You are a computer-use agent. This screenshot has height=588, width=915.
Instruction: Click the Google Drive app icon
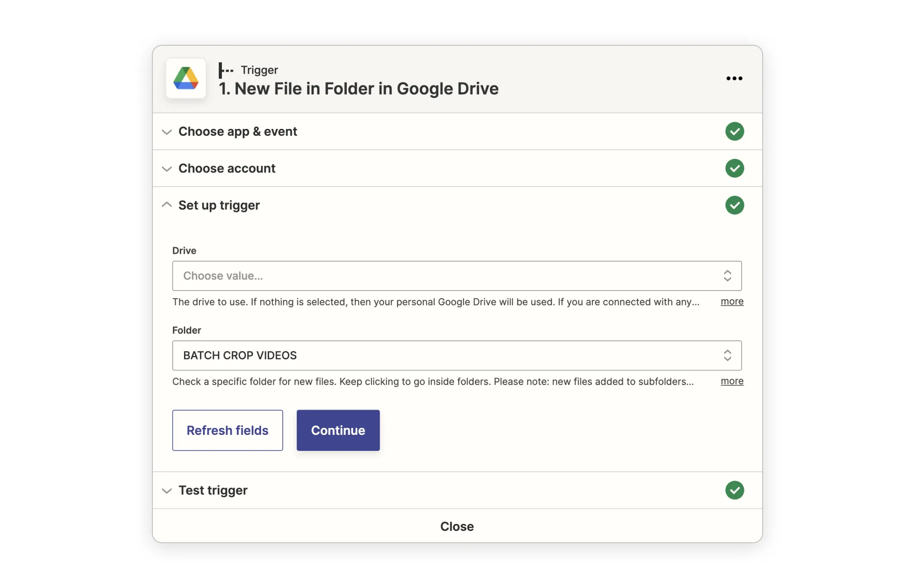point(186,78)
